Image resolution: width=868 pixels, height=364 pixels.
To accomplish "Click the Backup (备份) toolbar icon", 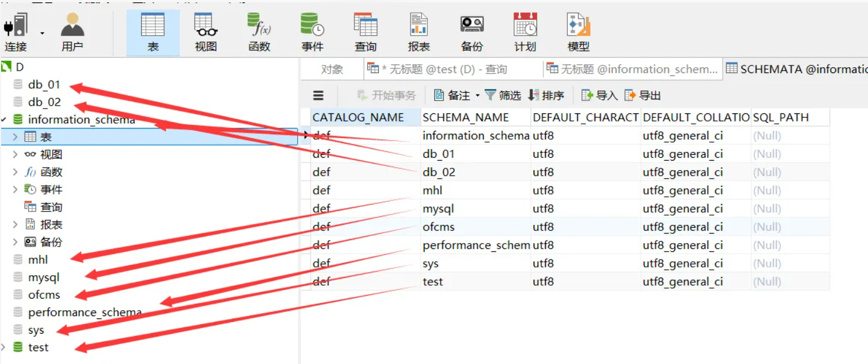I will tap(472, 32).
